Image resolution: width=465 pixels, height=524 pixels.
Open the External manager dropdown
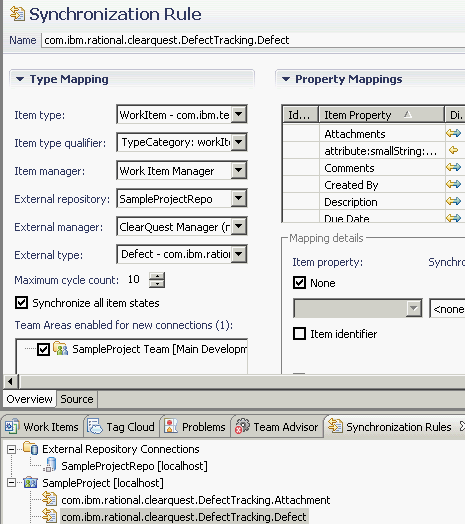point(239,227)
